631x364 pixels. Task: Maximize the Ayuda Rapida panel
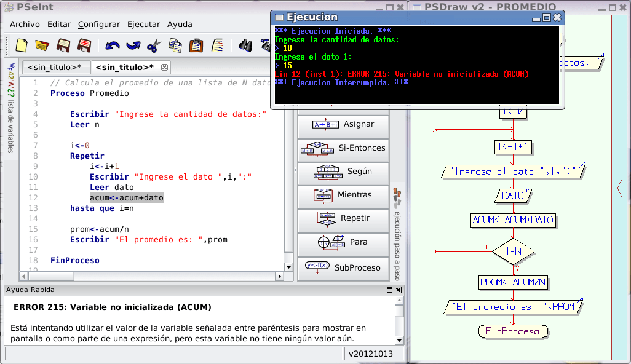(389, 290)
